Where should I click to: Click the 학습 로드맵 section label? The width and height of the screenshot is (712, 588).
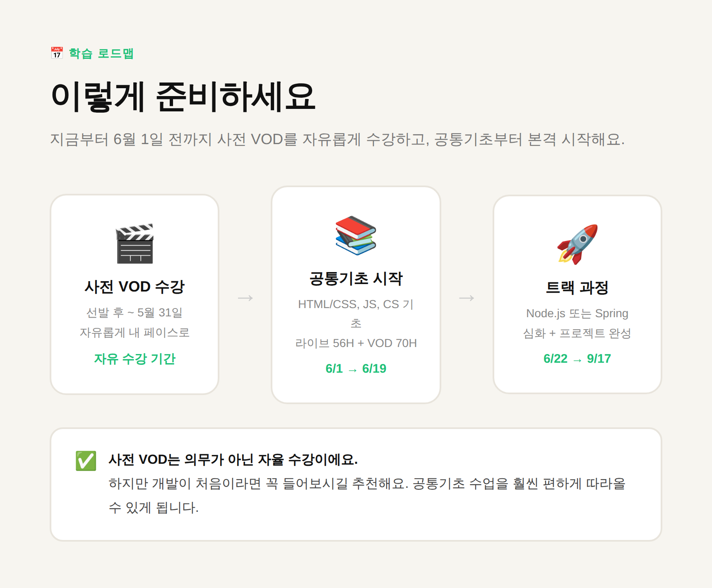101,53
